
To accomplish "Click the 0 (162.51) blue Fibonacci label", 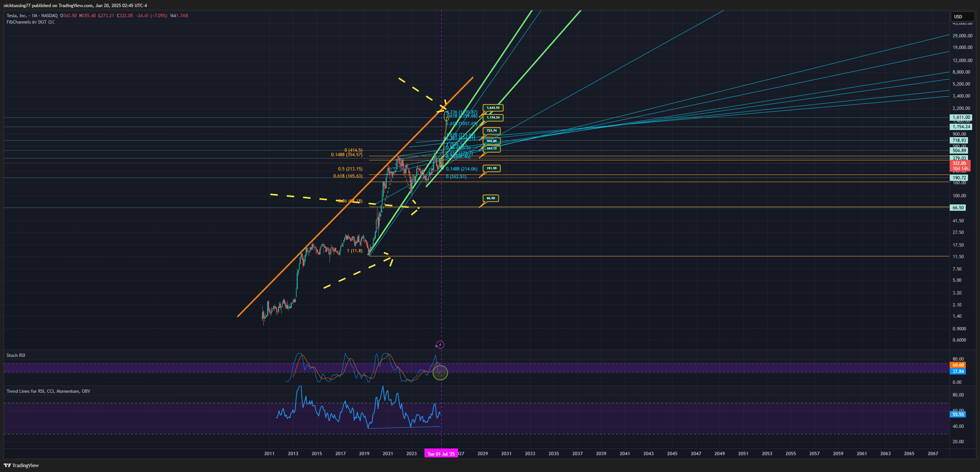I will point(456,177).
